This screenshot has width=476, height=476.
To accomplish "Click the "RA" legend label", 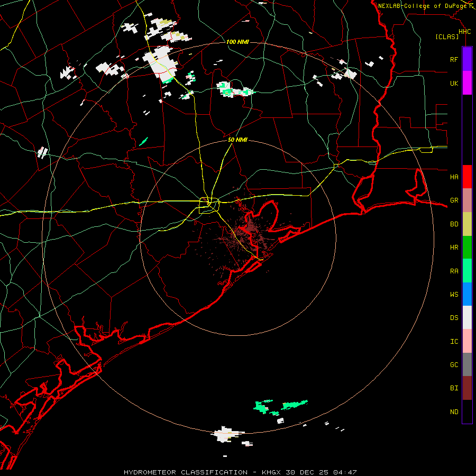I will [454, 271].
